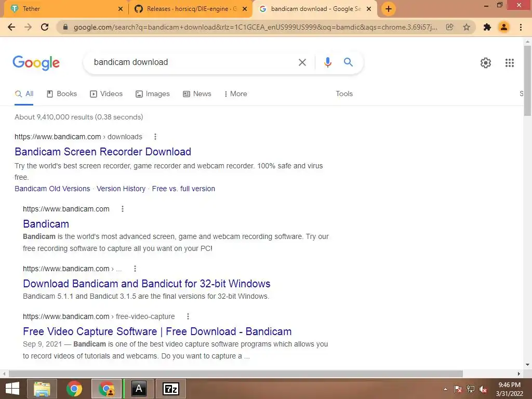Open options for 32-bit Windows result
532x399 pixels.
(x=135, y=269)
